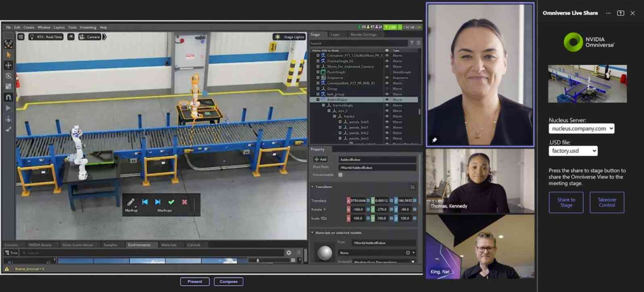Open the viewport show/hide eye menu
This screenshot has width=644, height=292.
(71, 37)
